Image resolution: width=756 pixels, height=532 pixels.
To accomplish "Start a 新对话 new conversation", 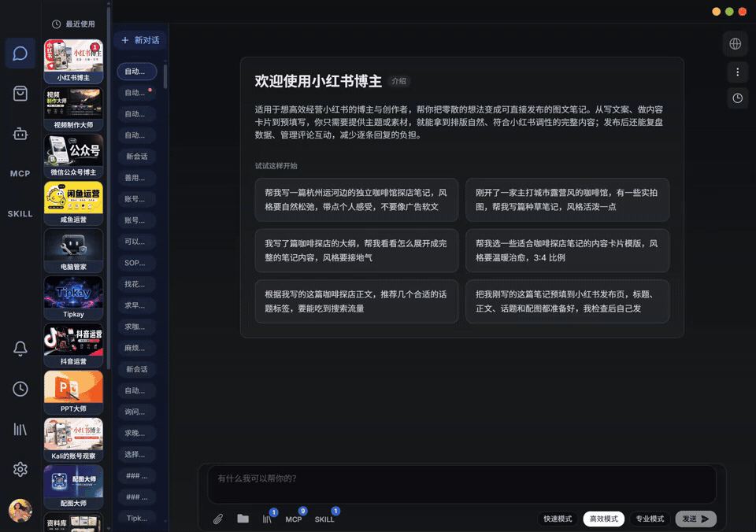I will (x=140, y=40).
